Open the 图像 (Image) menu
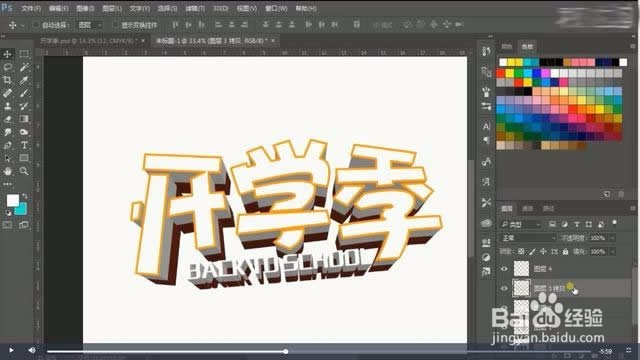 [x=85, y=8]
